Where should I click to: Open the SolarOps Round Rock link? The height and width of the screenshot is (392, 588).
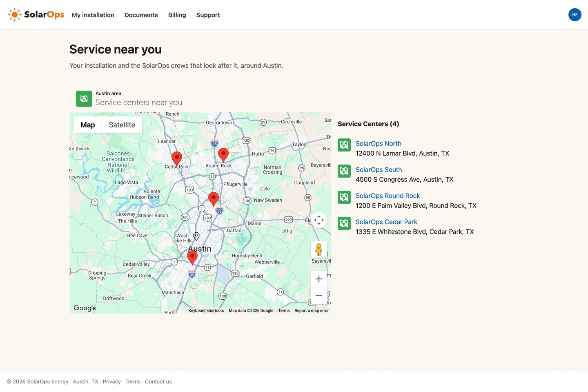click(x=388, y=196)
